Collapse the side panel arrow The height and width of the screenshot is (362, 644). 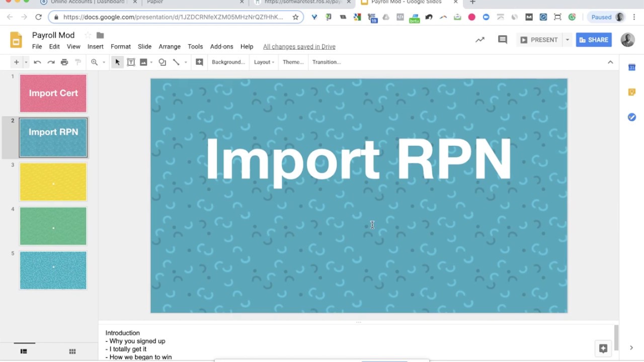pyautogui.click(x=631, y=347)
